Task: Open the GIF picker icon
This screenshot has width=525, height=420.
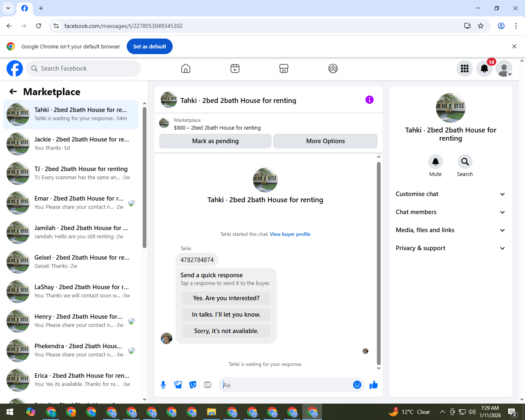Action: 208,385
